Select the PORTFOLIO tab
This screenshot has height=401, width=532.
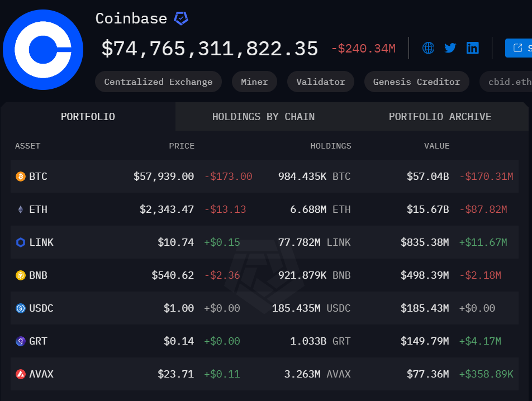tap(88, 116)
